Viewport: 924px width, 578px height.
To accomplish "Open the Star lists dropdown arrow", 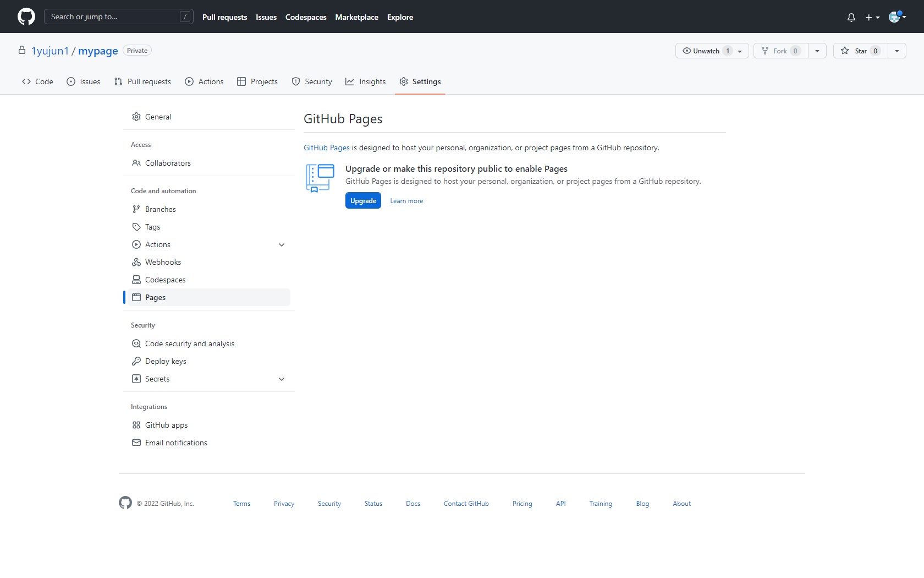I will click(x=897, y=51).
